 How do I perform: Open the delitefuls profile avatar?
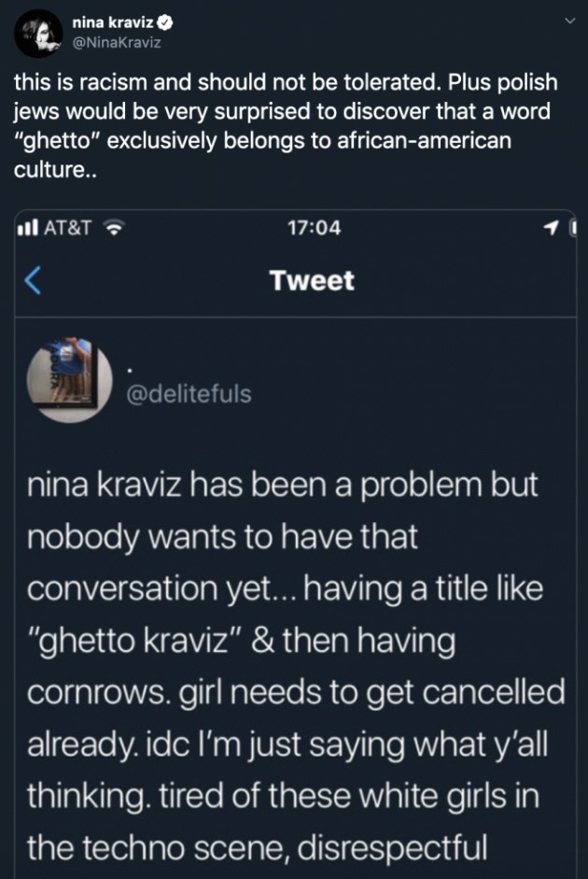70,380
